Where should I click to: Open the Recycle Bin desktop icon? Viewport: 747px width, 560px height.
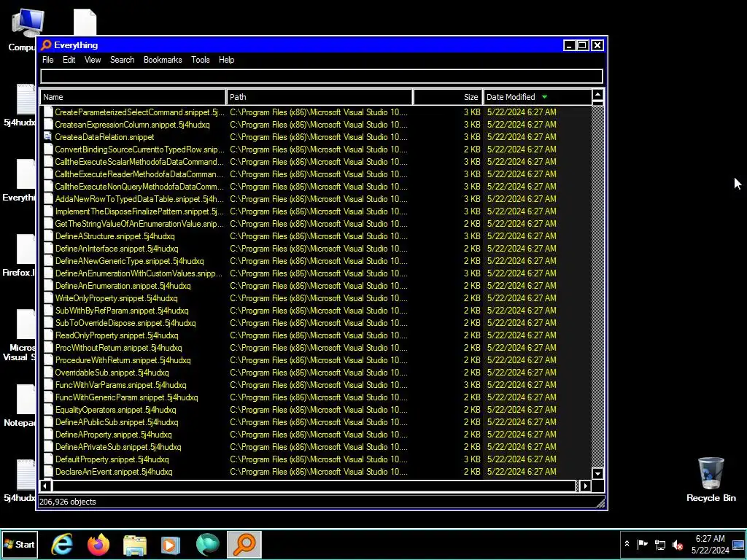[711, 480]
